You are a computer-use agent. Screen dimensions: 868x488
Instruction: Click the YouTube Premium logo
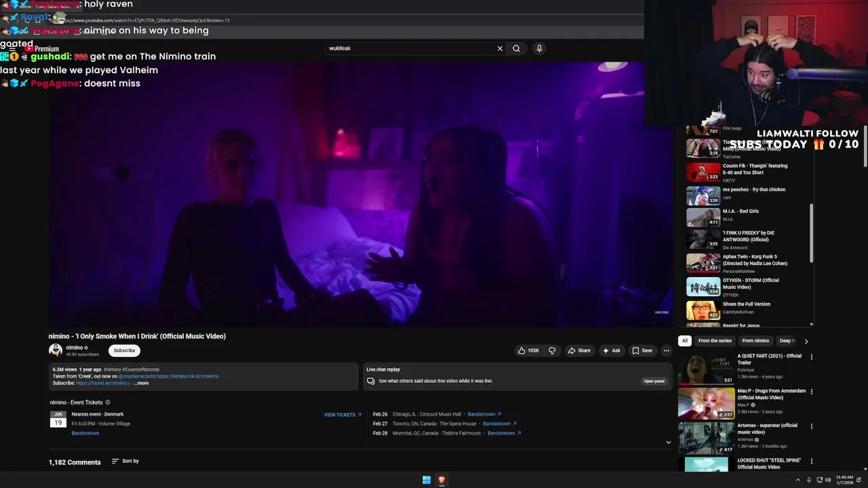[x=42, y=49]
